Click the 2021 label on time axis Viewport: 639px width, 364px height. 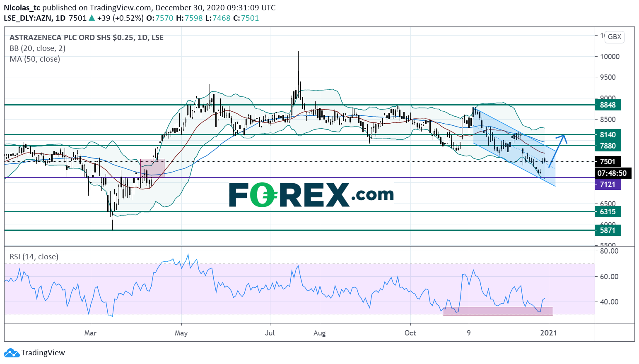tap(548, 333)
